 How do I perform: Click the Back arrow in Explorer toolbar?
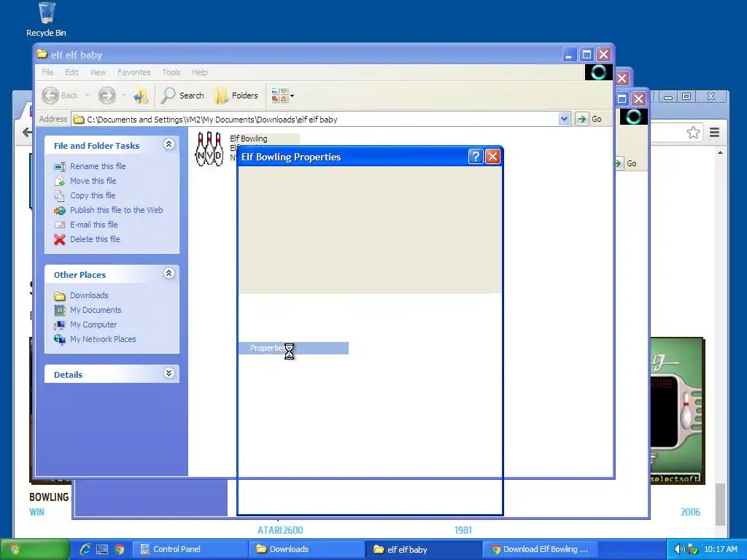50,96
